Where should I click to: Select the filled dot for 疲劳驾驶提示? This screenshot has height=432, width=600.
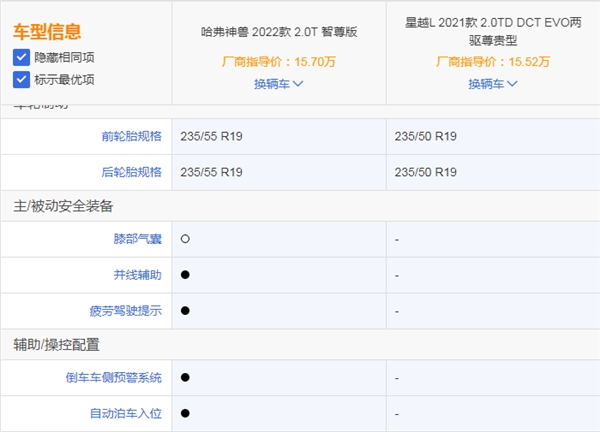(186, 311)
